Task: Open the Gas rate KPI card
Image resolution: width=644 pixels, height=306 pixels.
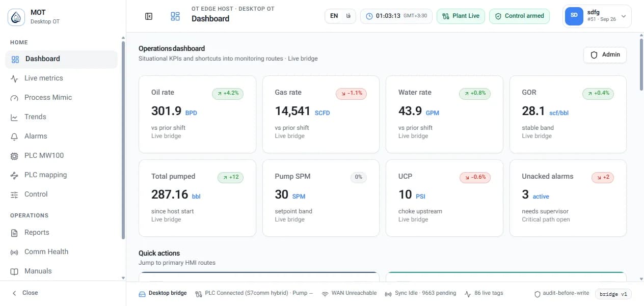Action: pos(321,114)
